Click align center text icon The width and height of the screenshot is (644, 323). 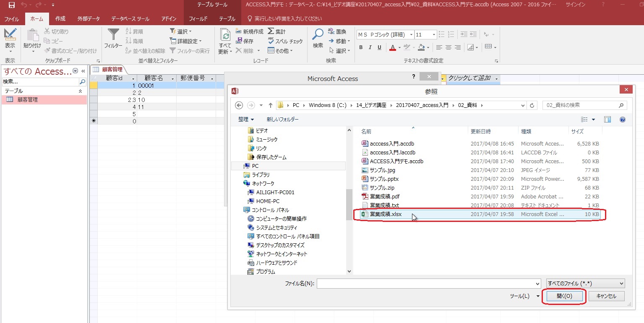tap(448, 47)
